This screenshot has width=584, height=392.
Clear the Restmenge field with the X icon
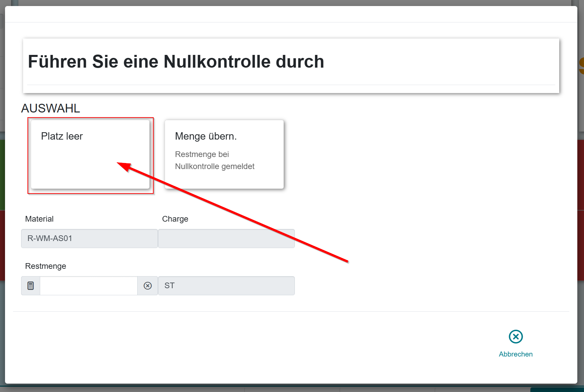point(148,286)
